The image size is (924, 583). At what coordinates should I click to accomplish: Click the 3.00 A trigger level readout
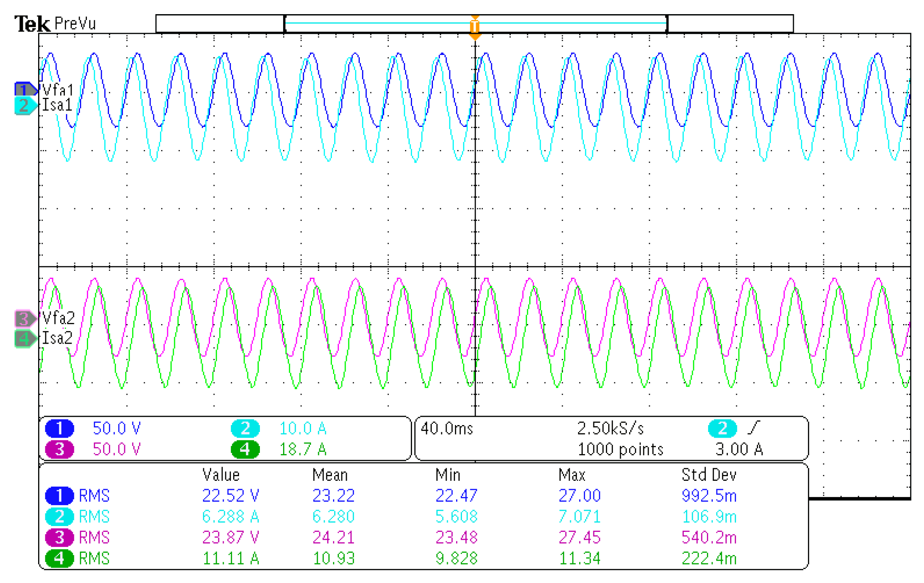click(x=739, y=449)
